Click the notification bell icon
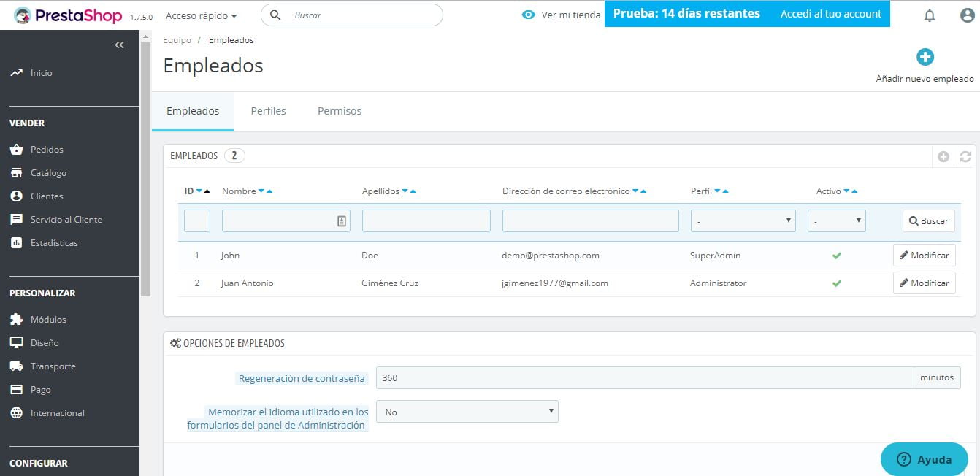Image resolution: width=980 pixels, height=476 pixels. pos(930,15)
